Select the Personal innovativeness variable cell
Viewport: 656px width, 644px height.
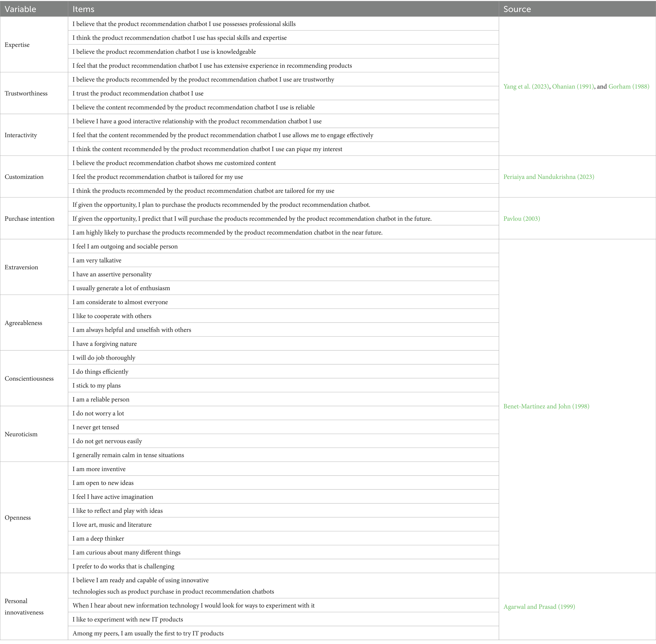coord(34,606)
